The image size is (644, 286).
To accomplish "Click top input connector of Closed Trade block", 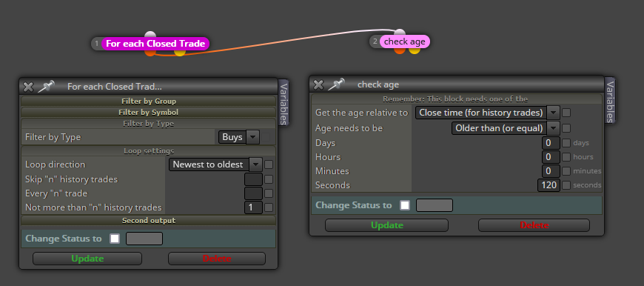I will tap(150, 35).
